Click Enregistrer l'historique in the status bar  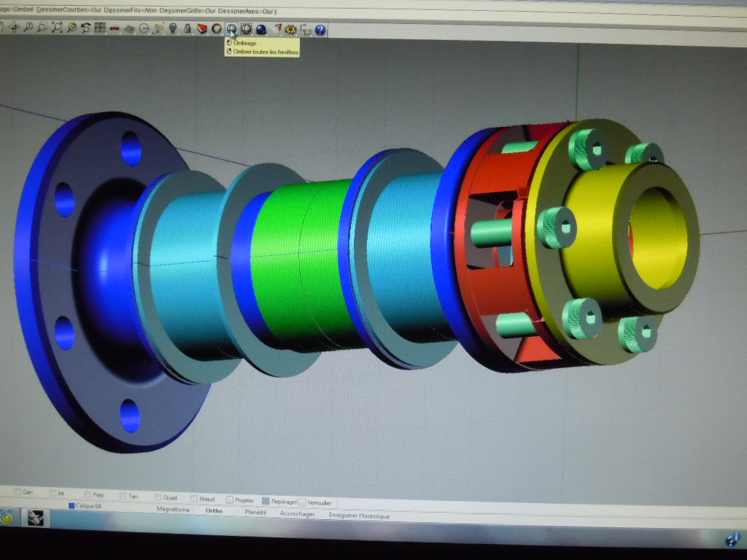click(359, 516)
